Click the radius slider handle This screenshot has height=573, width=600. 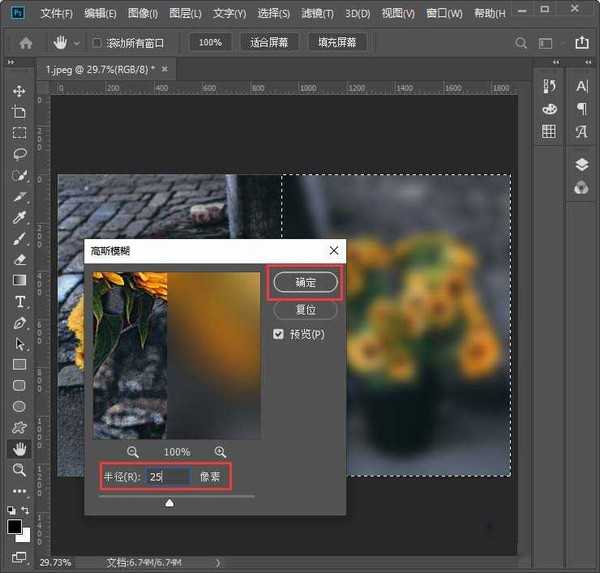pos(169,503)
